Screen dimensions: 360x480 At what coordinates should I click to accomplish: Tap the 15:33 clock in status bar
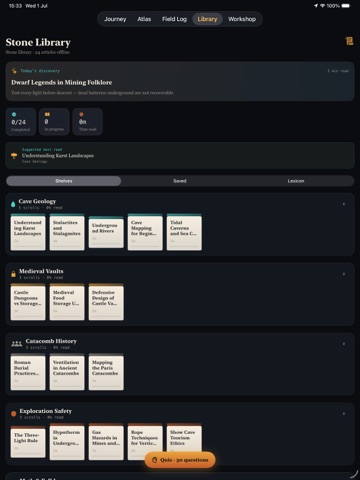tap(15, 6)
